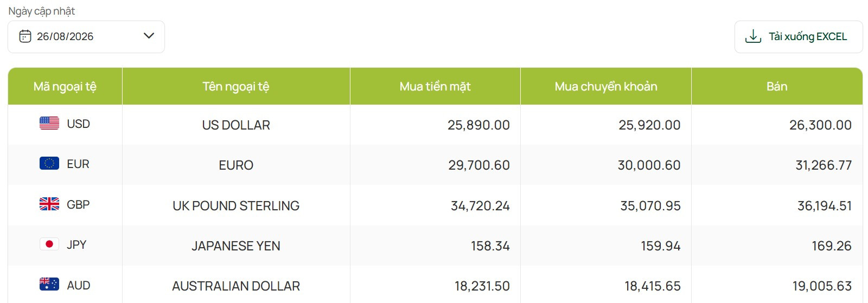Open the 26/08/2026 date selector
868x303 pixels.
tap(86, 37)
